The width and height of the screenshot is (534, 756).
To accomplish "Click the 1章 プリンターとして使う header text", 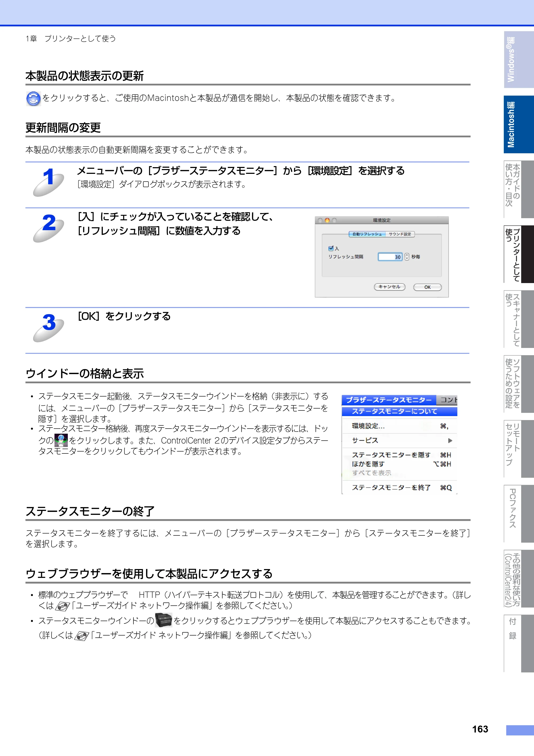I will (x=71, y=39).
